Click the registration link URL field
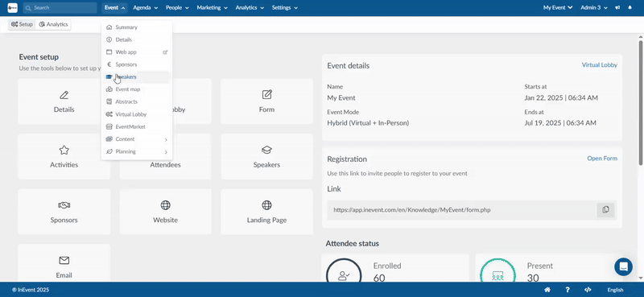Screen dimensions: 644x297 point(461,210)
